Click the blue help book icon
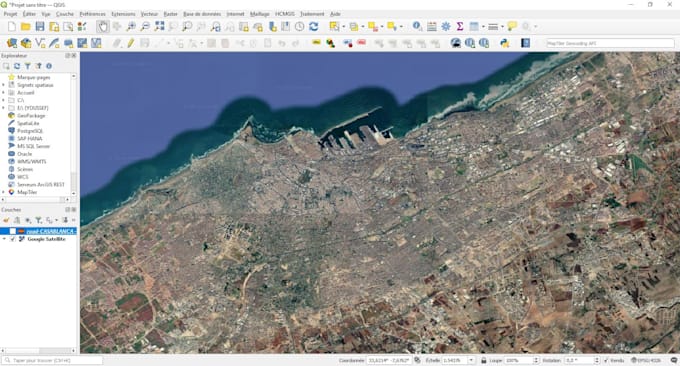The image size is (680, 366). coord(525,43)
